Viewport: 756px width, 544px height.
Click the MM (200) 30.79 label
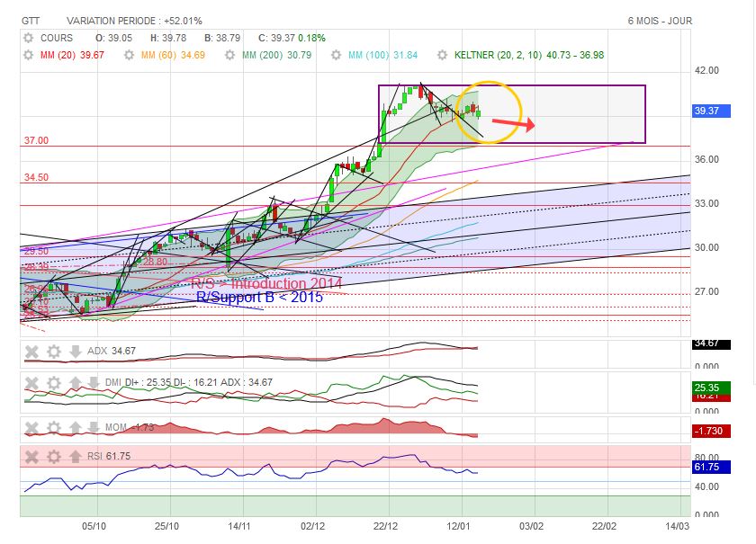(277, 55)
